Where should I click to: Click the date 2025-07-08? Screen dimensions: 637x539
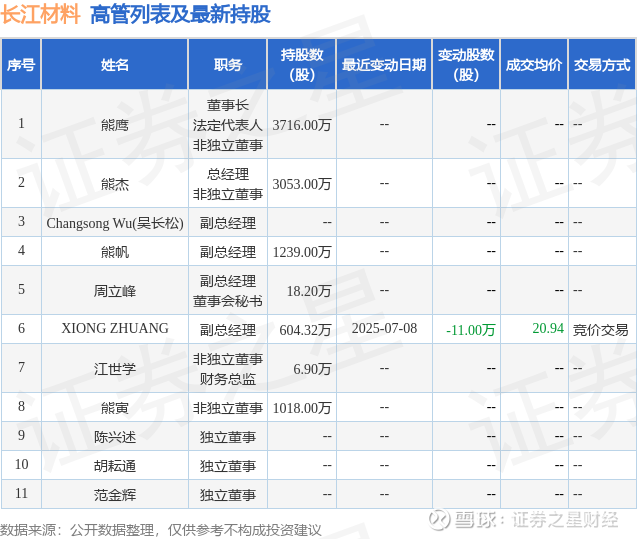click(x=384, y=328)
